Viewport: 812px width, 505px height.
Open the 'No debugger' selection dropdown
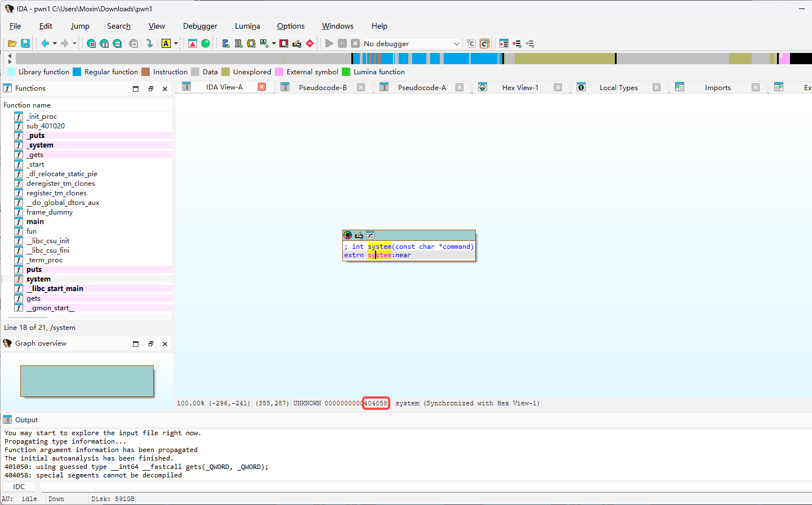[x=456, y=44]
